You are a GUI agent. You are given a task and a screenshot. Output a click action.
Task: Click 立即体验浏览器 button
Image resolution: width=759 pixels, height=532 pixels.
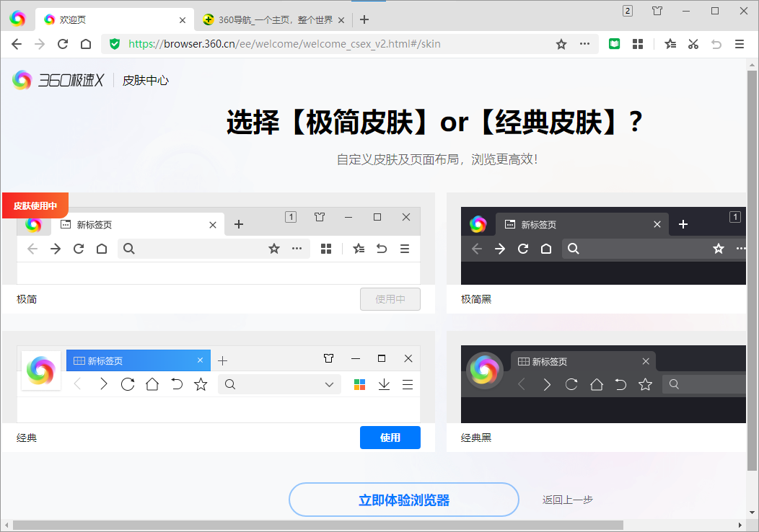404,500
